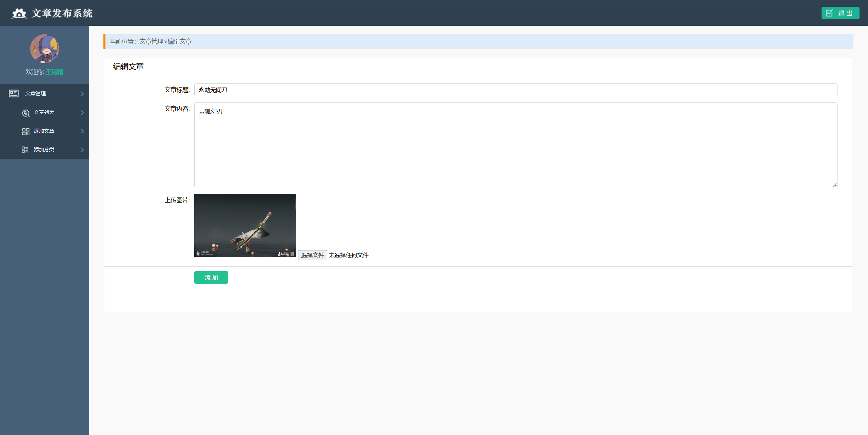The width and height of the screenshot is (868, 435).
Task: Click the 添加文章 grid icon
Action: pyautogui.click(x=26, y=131)
